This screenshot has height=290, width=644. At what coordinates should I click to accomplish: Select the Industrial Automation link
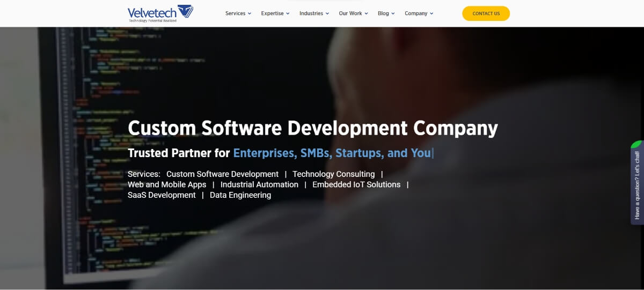pyautogui.click(x=259, y=184)
